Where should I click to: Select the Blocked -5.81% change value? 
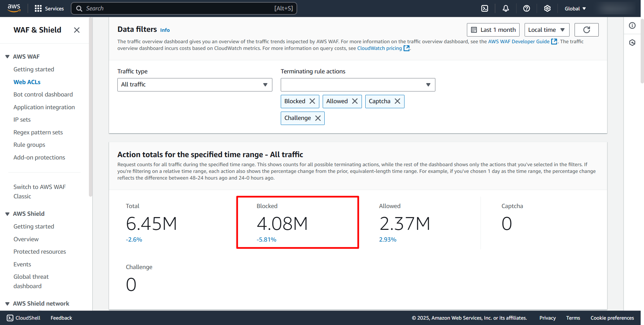coord(266,240)
